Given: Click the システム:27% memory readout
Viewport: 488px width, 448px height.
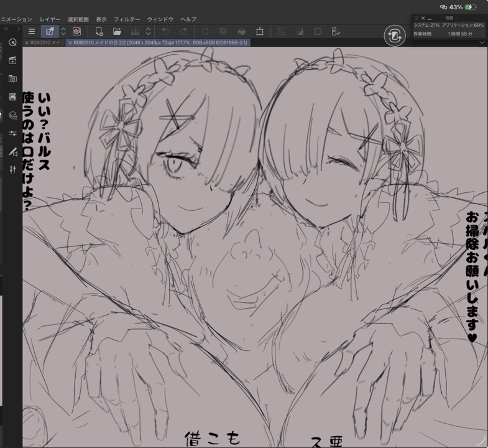Looking at the screenshot, I should pyautogui.click(x=426, y=26).
